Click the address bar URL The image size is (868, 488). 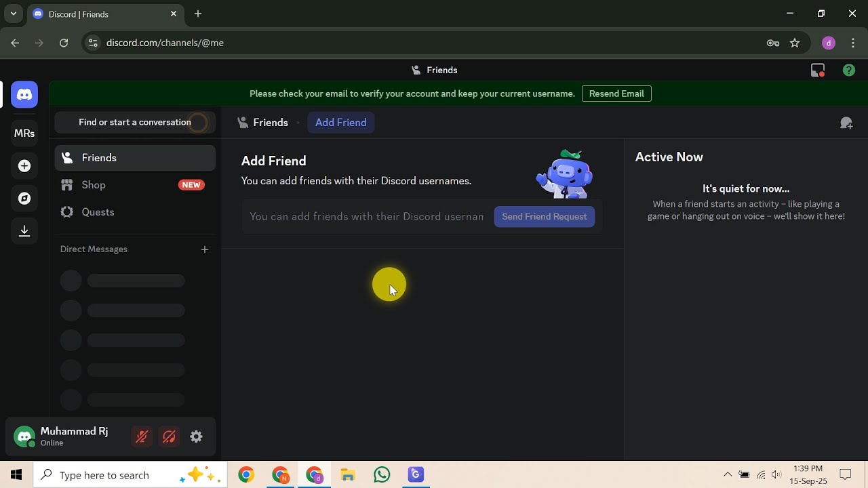165,43
